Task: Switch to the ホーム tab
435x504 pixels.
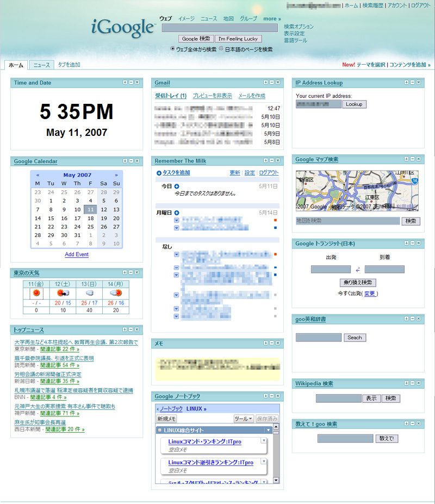Action: pyautogui.click(x=16, y=65)
